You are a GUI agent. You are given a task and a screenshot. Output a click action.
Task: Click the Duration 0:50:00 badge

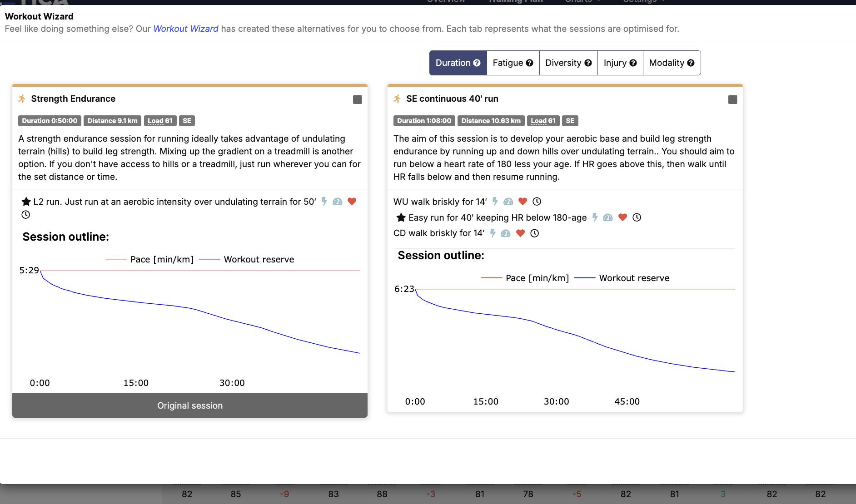tap(50, 121)
